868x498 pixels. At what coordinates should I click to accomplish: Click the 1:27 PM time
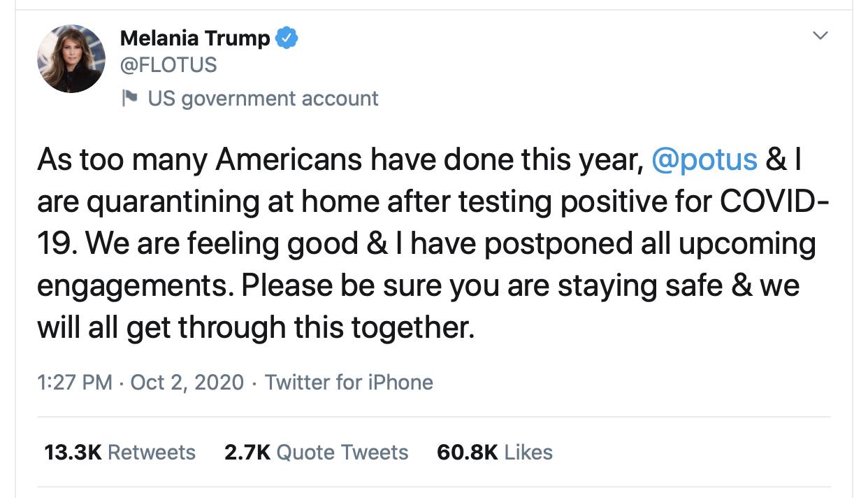[x=74, y=383]
